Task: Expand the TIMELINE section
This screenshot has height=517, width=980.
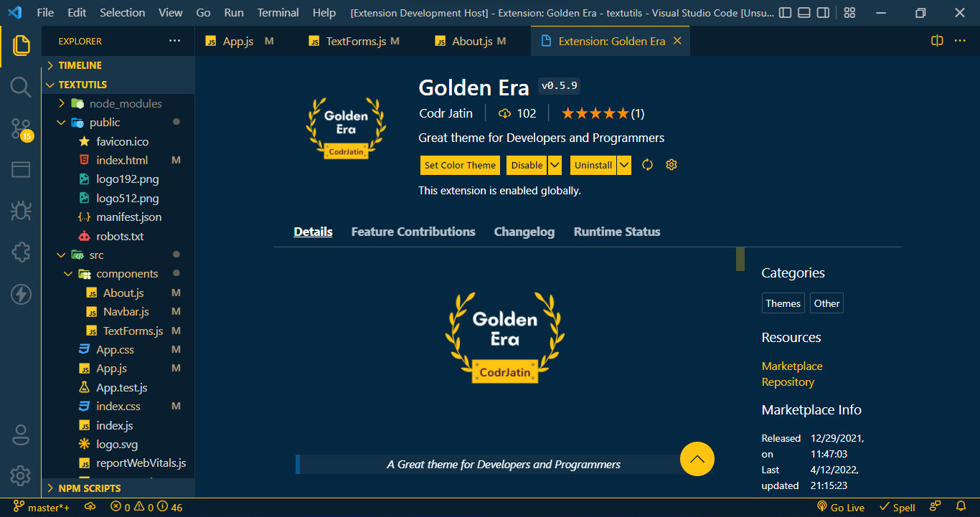Action: tap(118, 65)
